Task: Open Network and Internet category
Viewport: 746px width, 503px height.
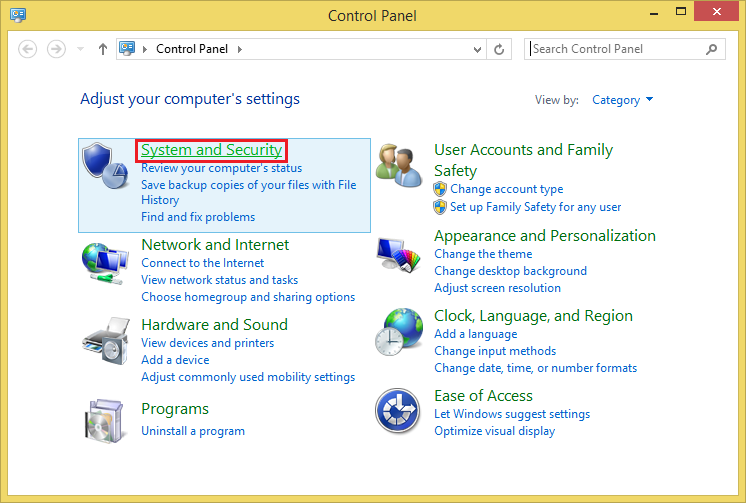Action: 215,245
